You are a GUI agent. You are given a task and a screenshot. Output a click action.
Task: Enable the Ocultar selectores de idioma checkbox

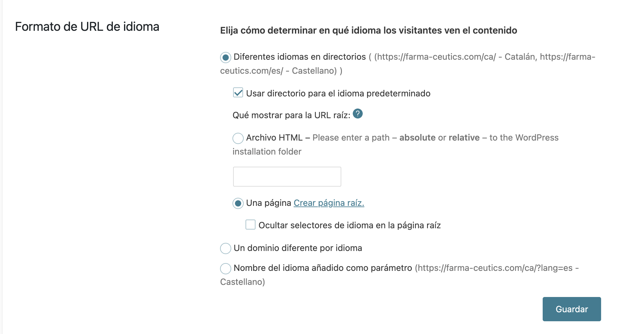(x=251, y=225)
